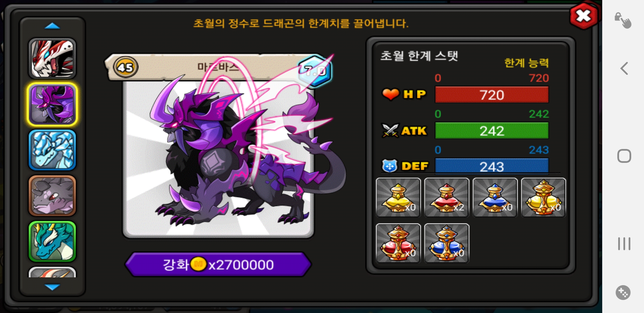
Task: Select the red and white dragon portrait
Action: [52, 59]
